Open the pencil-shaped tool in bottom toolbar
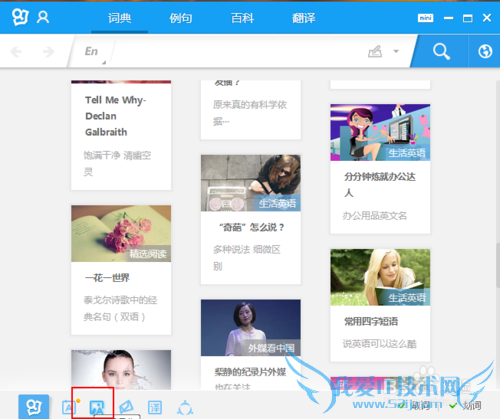500x419 pixels. [126, 407]
